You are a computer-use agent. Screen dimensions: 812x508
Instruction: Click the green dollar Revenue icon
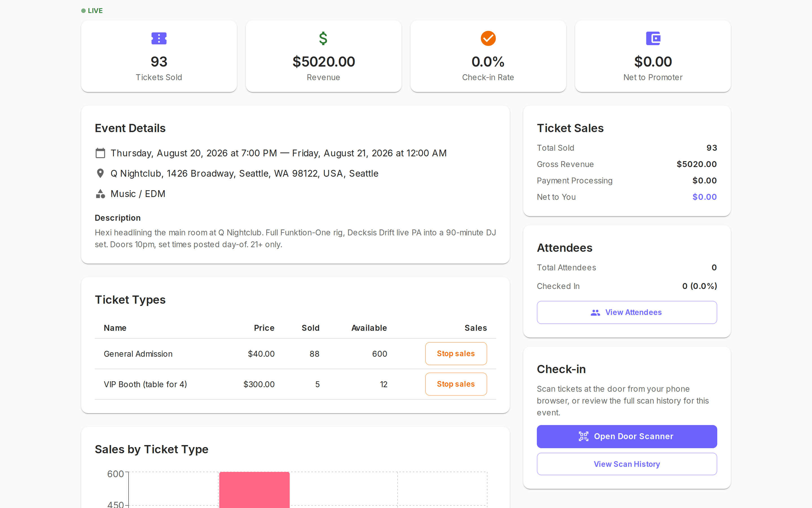tap(323, 38)
